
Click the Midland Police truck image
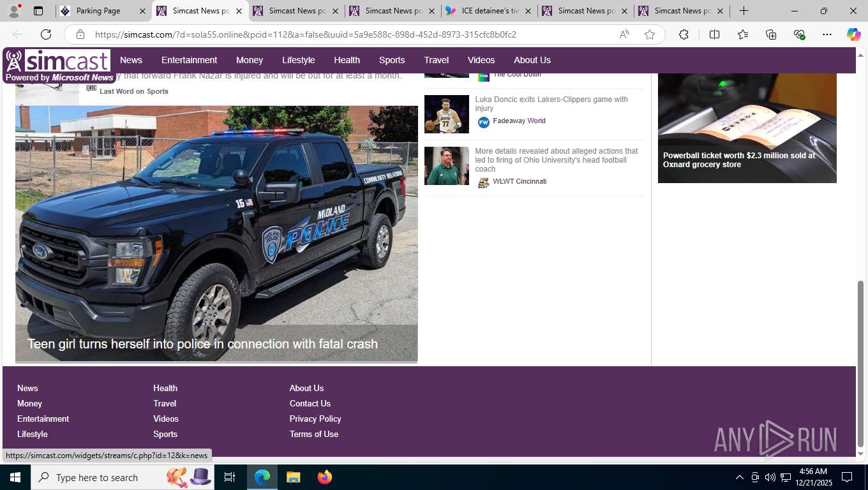coord(216,234)
